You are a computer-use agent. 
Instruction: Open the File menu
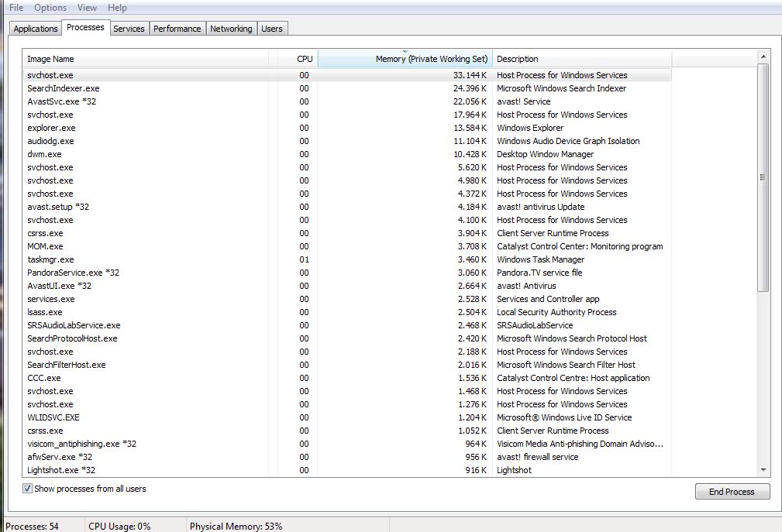[16, 8]
